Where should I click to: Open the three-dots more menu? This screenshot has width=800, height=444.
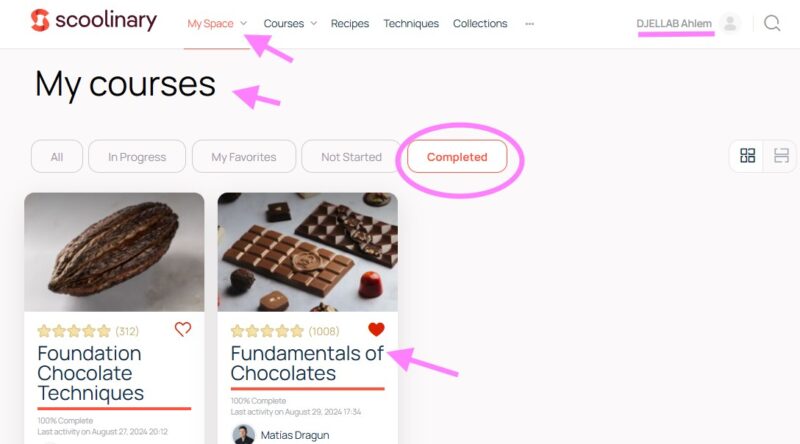click(x=530, y=23)
